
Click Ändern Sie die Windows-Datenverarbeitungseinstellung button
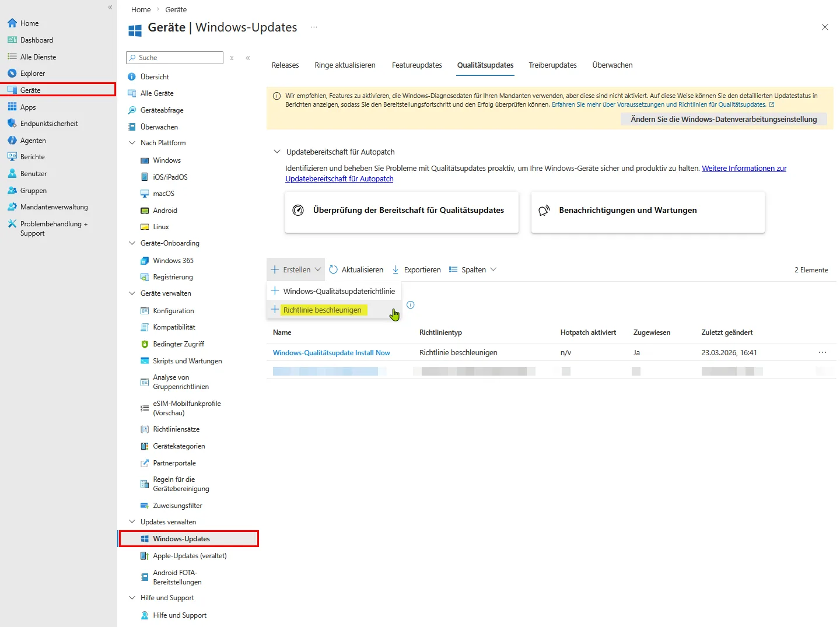[x=723, y=119]
